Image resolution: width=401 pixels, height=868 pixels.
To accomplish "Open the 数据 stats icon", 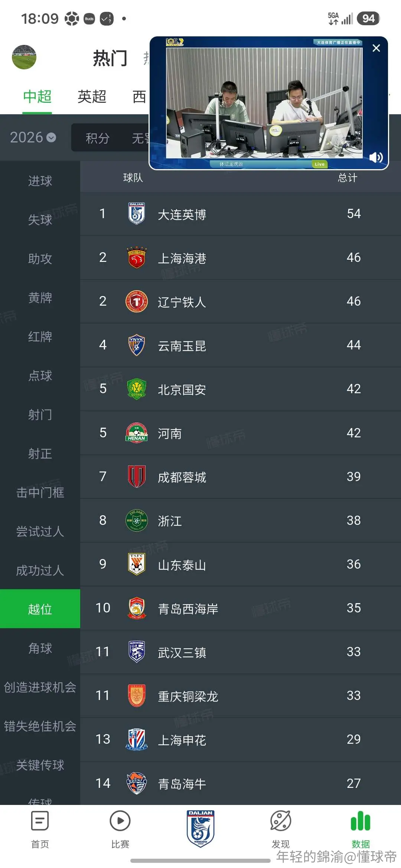I will pyautogui.click(x=361, y=821).
